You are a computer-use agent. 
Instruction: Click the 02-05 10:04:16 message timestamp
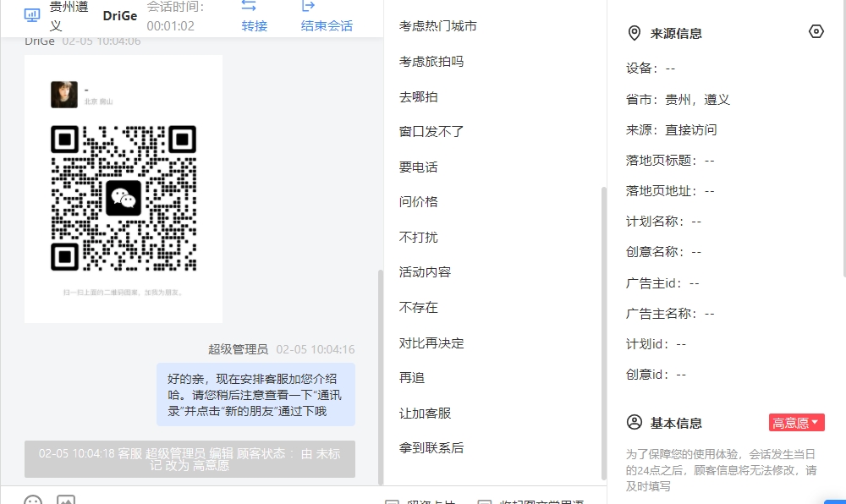click(316, 349)
